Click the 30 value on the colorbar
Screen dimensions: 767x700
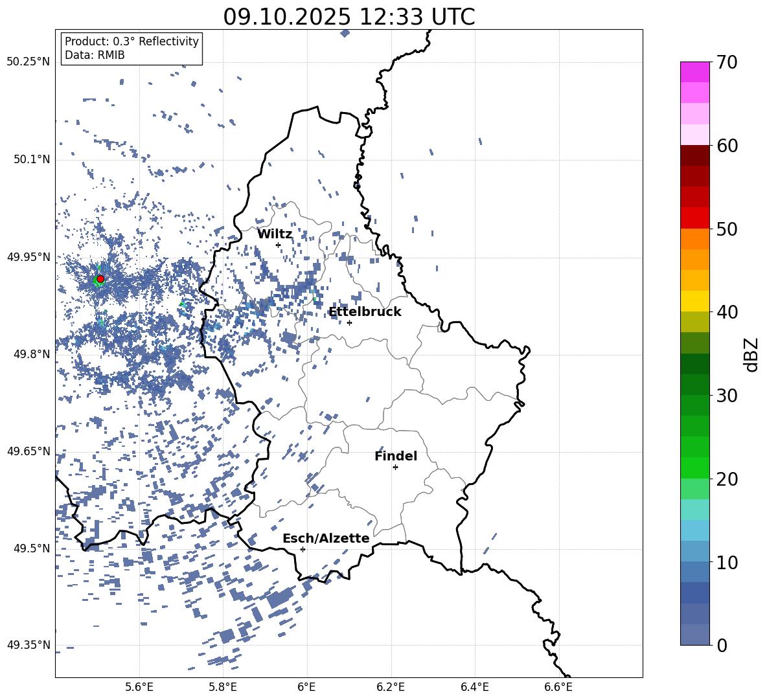click(x=727, y=396)
